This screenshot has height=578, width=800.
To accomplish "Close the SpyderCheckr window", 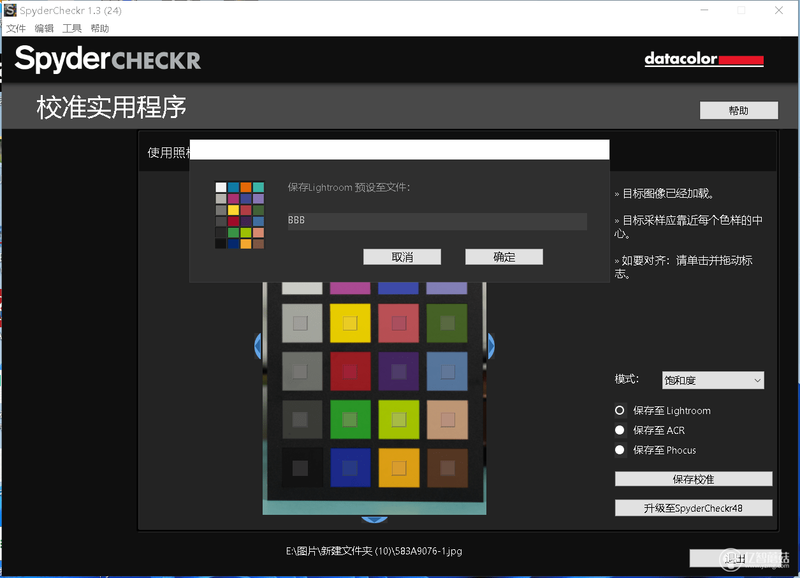I will [x=779, y=10].
